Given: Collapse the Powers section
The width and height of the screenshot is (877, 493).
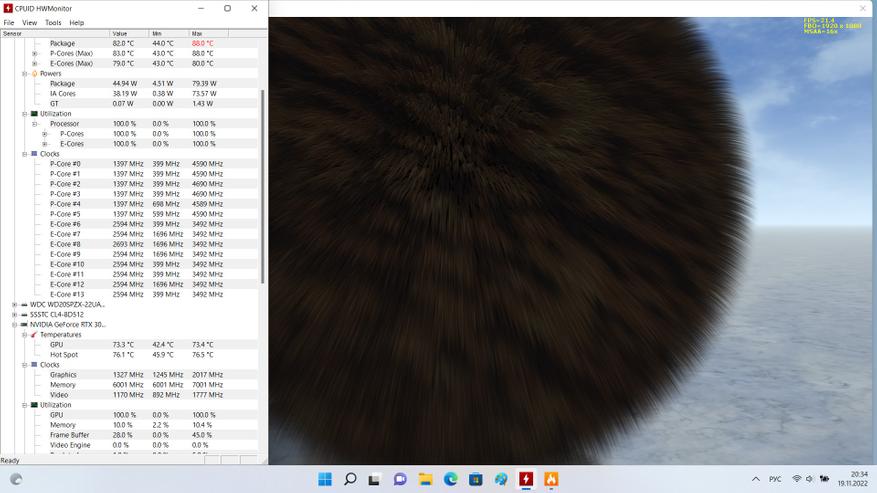Looking at the screenshot, I should pos(25,74).
